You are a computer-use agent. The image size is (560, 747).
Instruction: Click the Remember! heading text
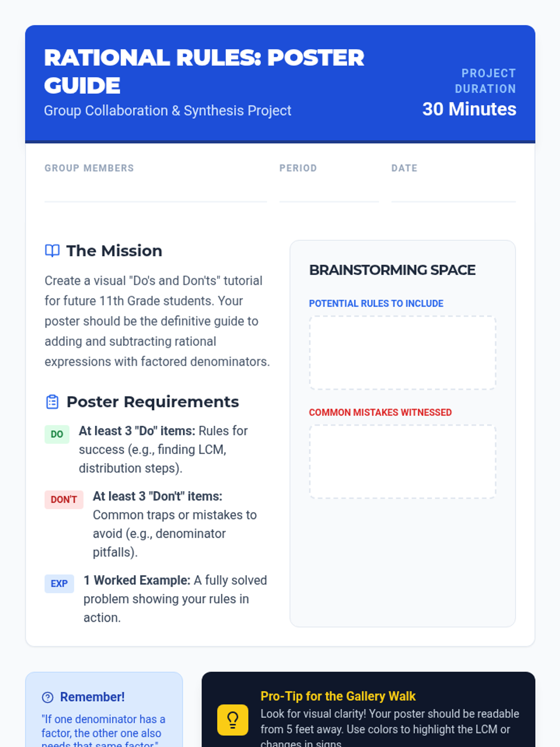click(x=92, y=697)
